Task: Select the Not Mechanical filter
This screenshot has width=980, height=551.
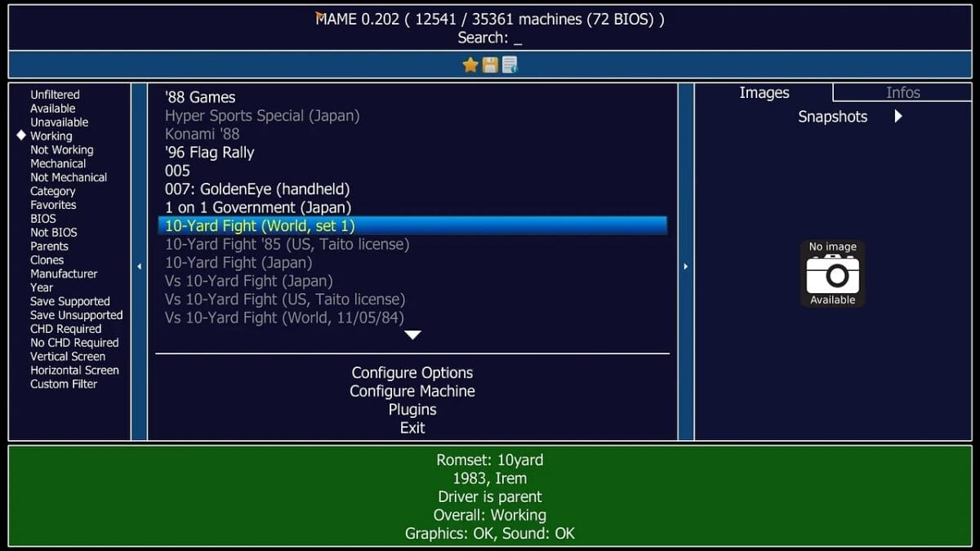Action: pyautogui.click(x=69, y=177)
